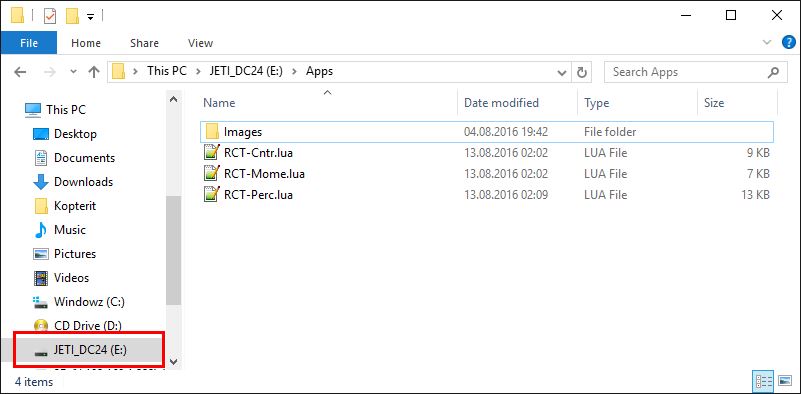Click the RCT-Perc.lua file icon

pos(211,195)
